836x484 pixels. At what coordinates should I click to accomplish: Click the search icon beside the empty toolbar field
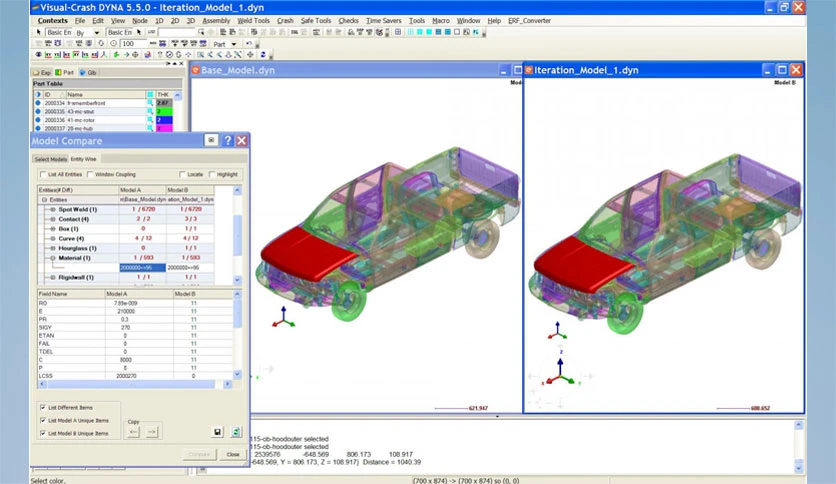pyautogui.click(x=201, y=33)
